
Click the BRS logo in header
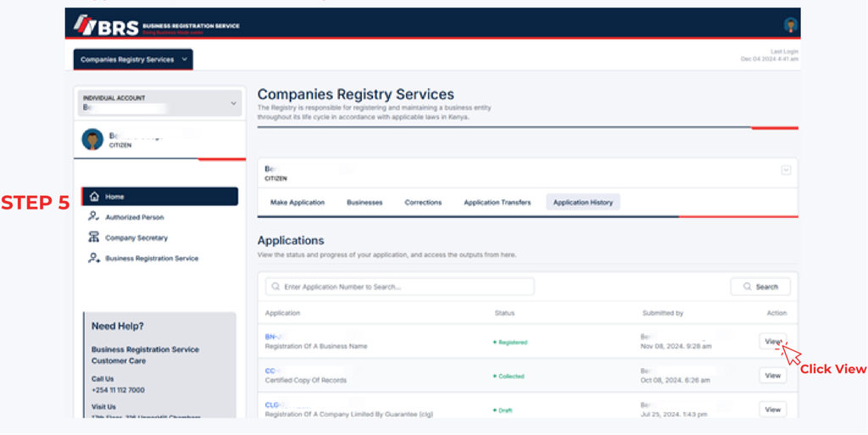pos(157,25)
